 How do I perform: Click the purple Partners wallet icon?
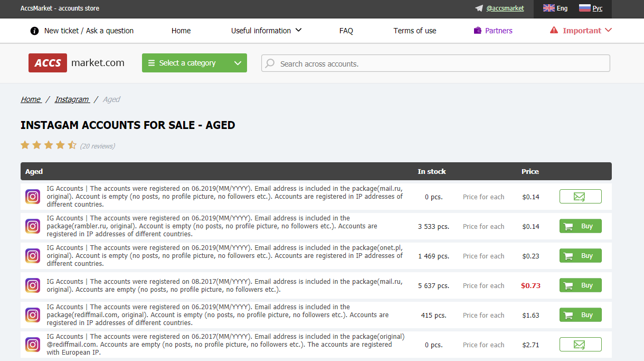(x=478, y=31)
